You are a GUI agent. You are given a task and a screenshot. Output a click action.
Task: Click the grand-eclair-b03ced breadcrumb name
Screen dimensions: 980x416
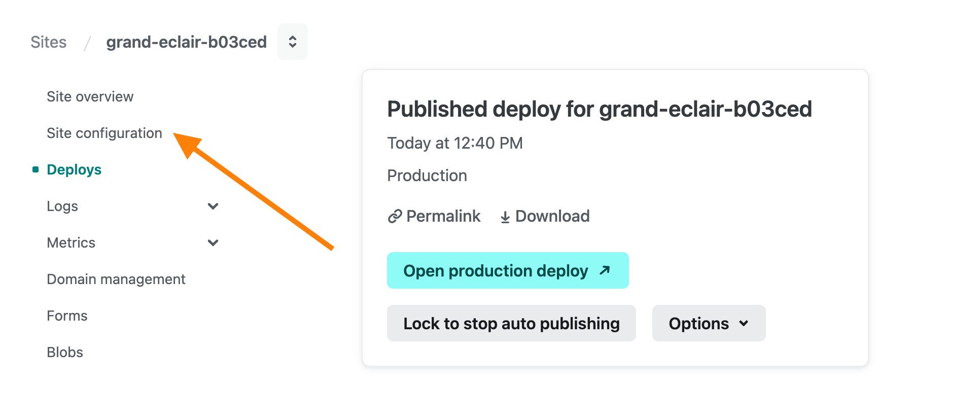coord(186,42)
